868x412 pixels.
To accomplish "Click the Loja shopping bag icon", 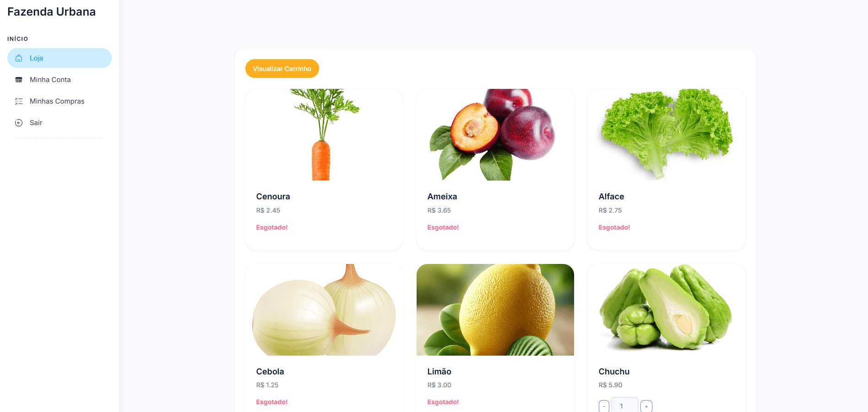I will (19, 58).
